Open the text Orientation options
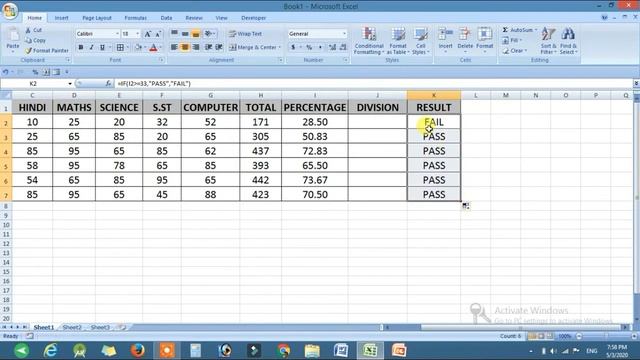This screenshot has width=640, height=360. coord(209,33)
